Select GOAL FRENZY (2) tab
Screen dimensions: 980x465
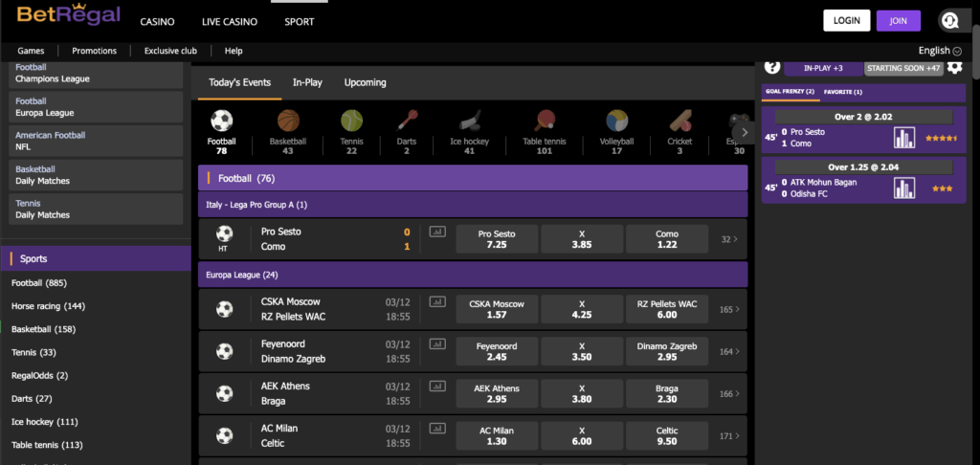pos(790,92)
